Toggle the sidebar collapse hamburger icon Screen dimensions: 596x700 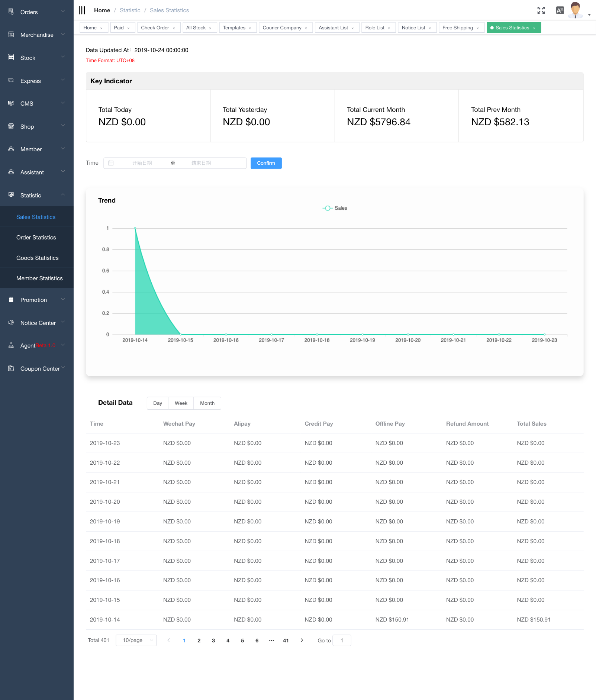pos(82,10)
